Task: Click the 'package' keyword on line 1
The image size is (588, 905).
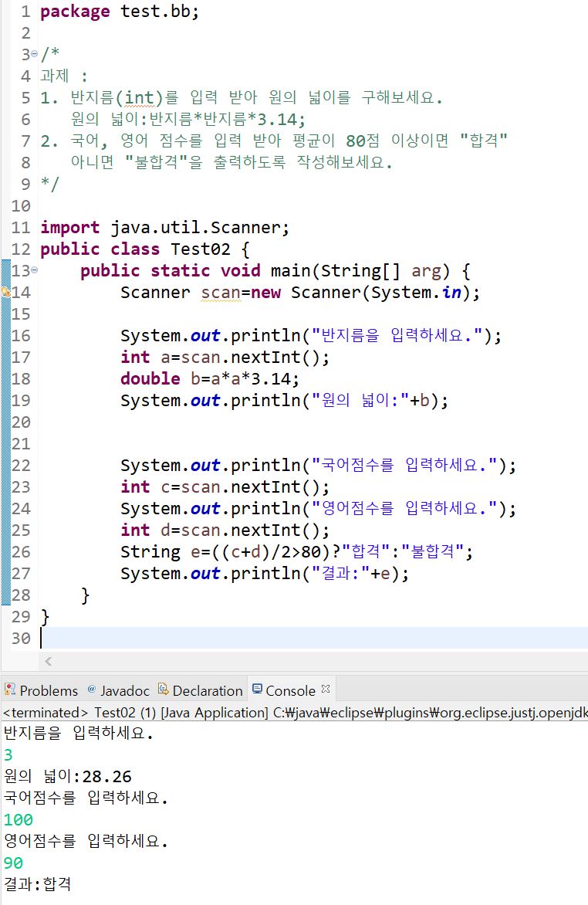Action: click(x=75, y=12)
